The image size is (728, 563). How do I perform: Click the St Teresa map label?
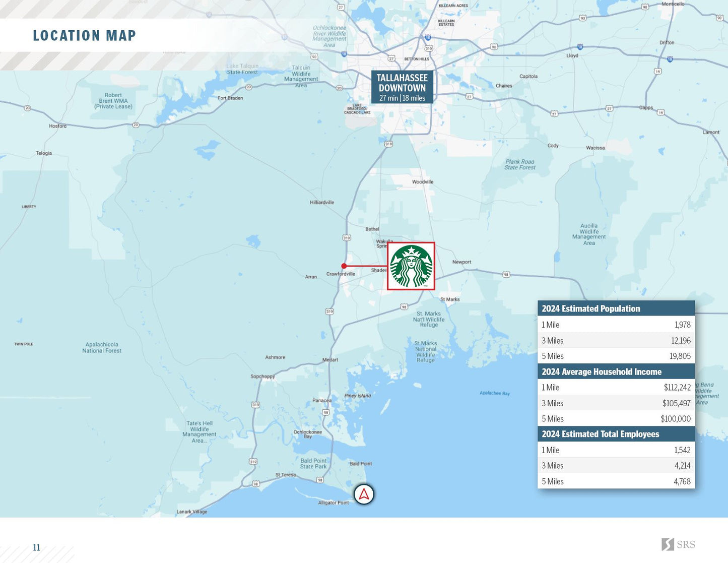(x=286, y=475)
